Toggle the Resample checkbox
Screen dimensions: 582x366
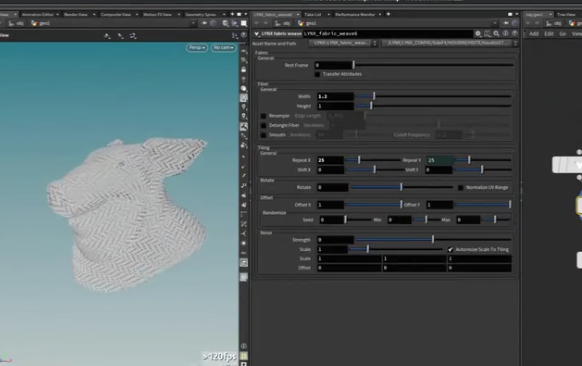263,116
